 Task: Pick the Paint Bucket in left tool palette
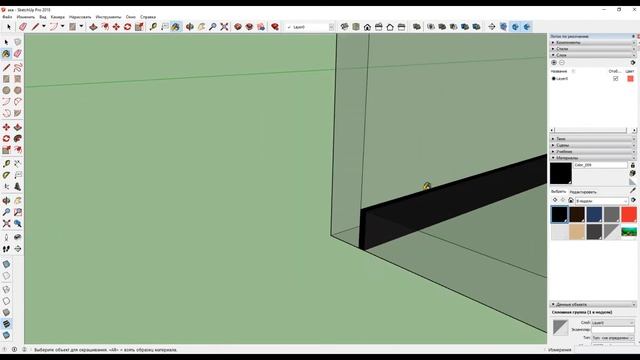point(6,53)
